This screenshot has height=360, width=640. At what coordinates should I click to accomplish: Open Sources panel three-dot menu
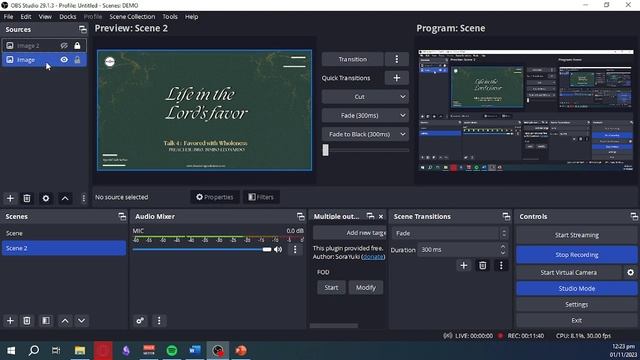tap(84, 198)
